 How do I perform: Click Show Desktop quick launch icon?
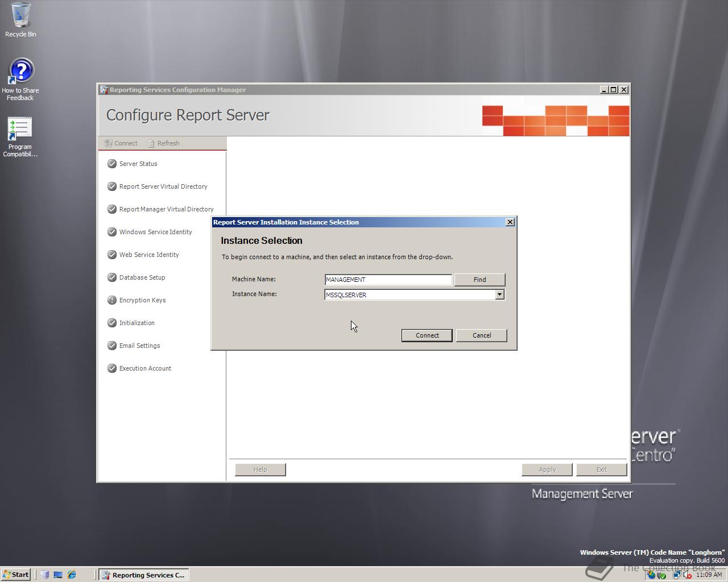click(x=58, y=575)
